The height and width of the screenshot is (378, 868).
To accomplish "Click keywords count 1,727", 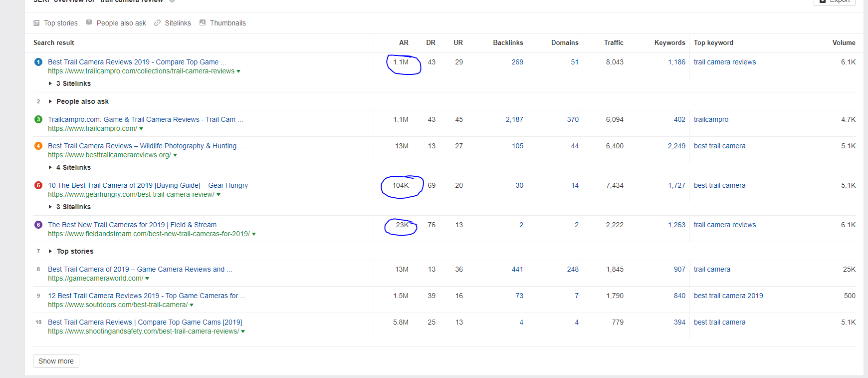I will [677, 185].
